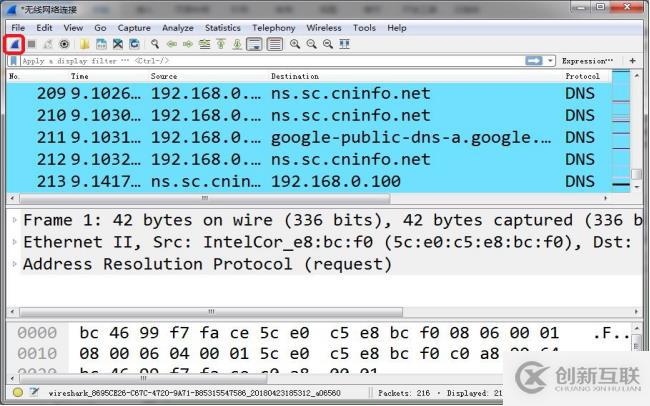650x406 pixels.
Task: Open expert information from status bar circle
Action: tap(18, 392)
